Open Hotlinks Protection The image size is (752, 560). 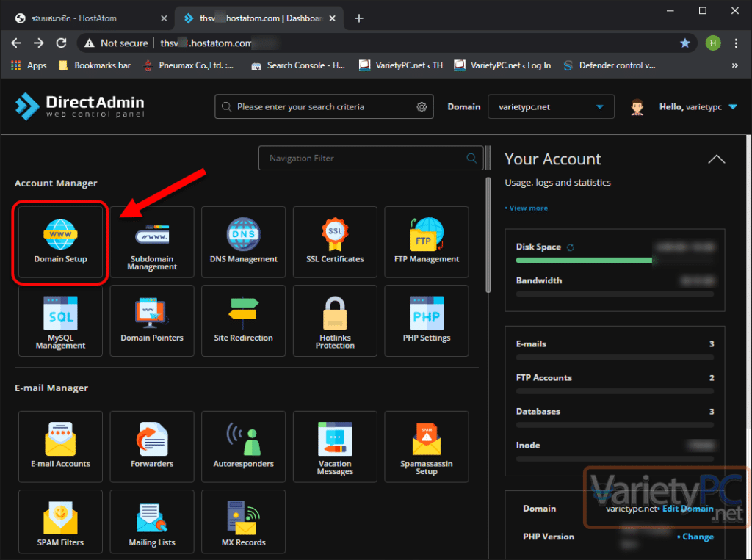tap(335, 321)
